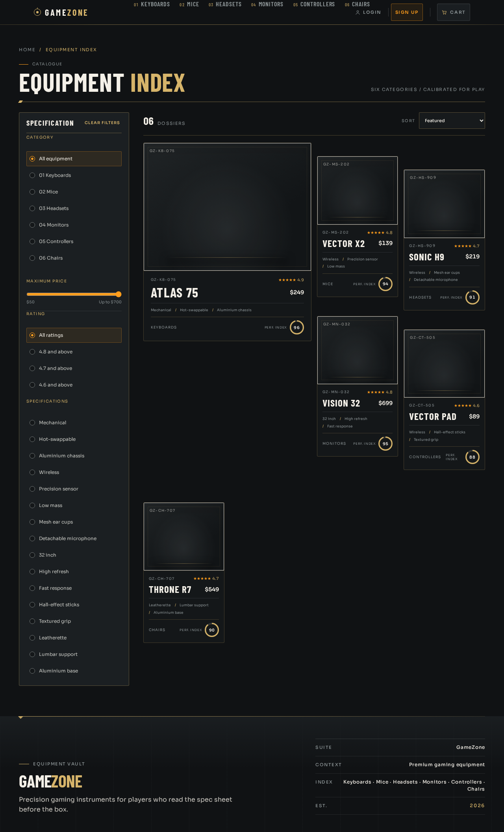The height and width of the screenshot is (832, 504).
Task: Go to the Home breadcrumb link
Action: pos(27,50)
